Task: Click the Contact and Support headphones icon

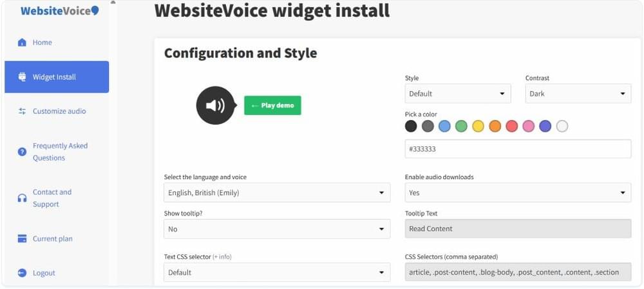Action: click(x=22, y=199)
